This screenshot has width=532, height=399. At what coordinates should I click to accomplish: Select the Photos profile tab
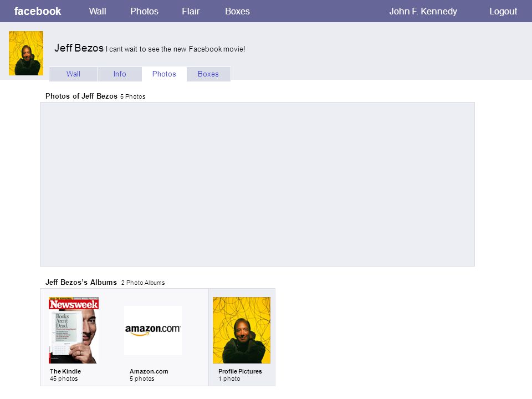(164, 74)
